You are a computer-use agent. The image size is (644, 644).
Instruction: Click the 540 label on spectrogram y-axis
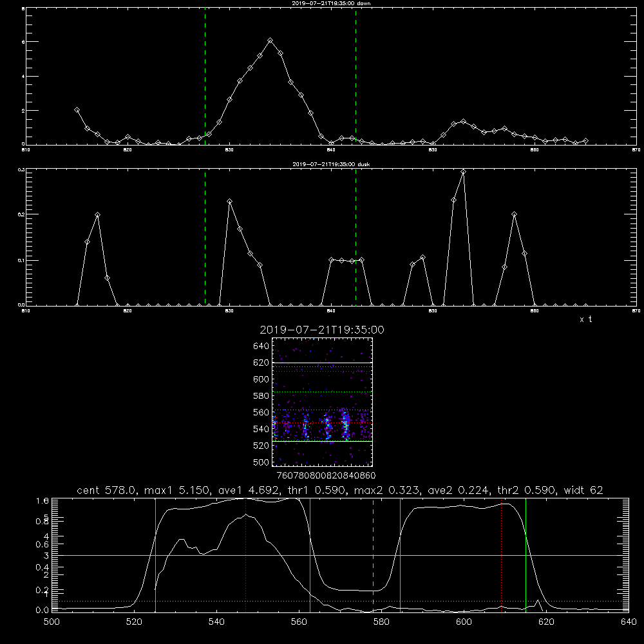tap(261, 429)
